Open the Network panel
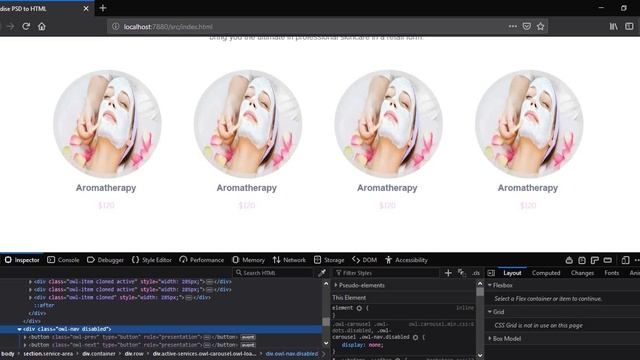Screen dimensions: 640x360 pyautogui.click(x=289, y=260)
